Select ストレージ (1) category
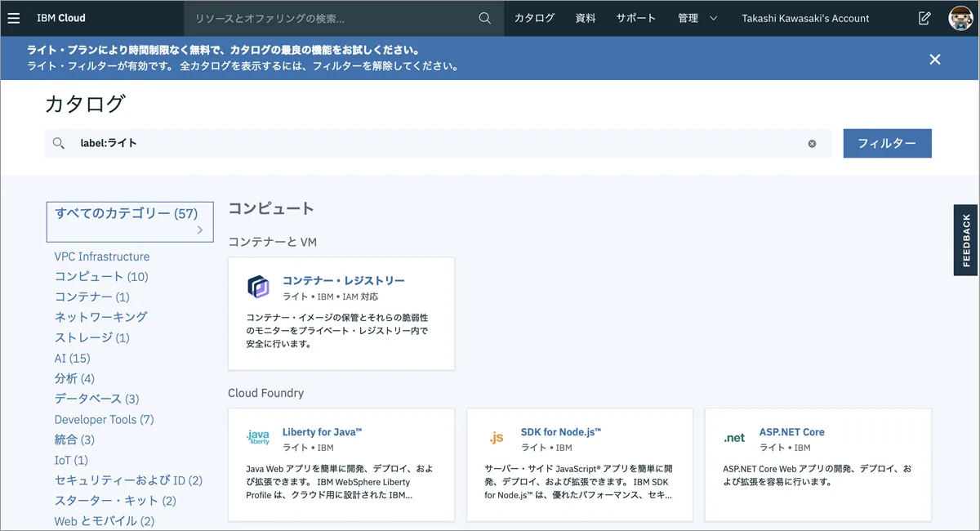 92,337
